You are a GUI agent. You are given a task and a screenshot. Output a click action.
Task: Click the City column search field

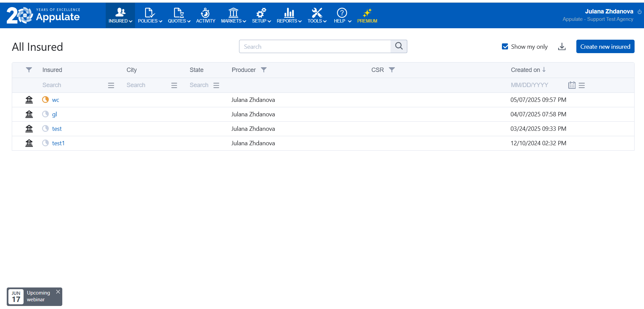tap(147, 85)
